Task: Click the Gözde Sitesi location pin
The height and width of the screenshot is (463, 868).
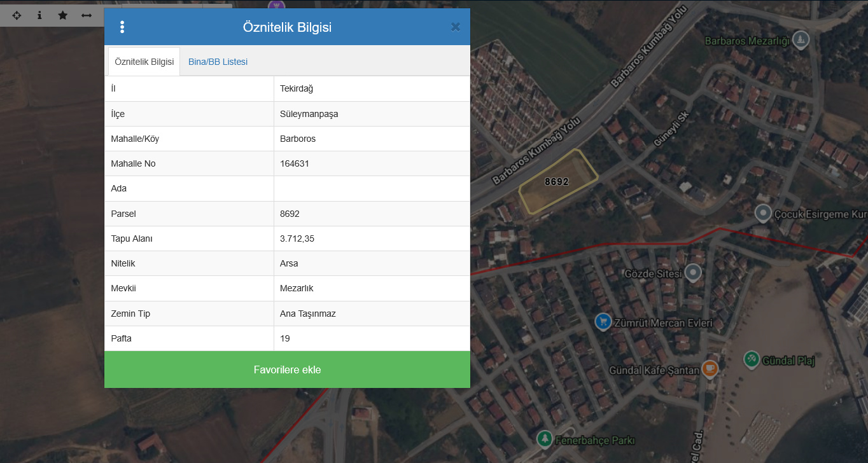Action: [692, 273]
